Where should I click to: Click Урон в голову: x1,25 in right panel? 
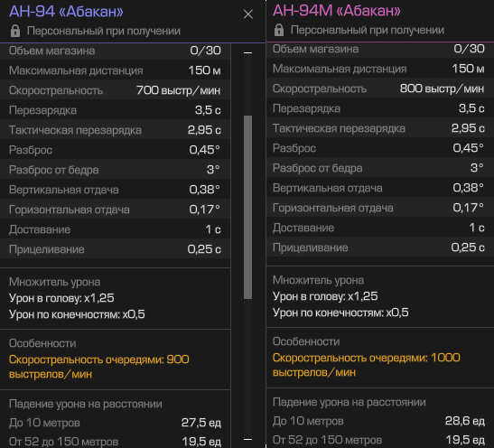click(325, 296)
